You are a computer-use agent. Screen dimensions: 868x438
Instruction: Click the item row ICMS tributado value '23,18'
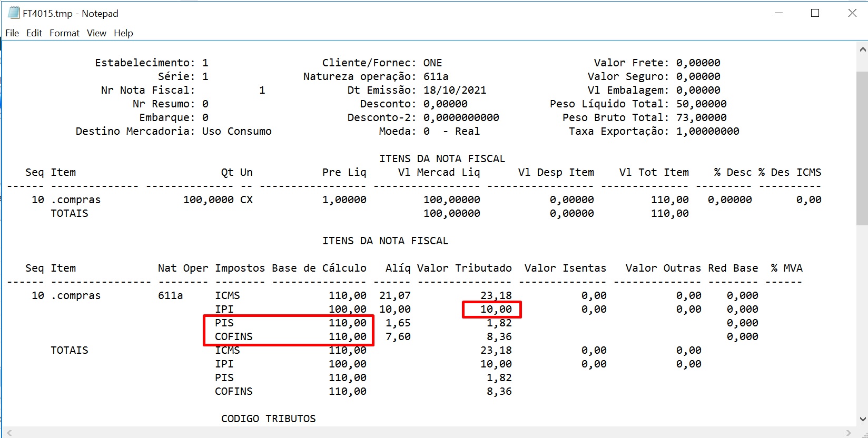pos(496,295)
